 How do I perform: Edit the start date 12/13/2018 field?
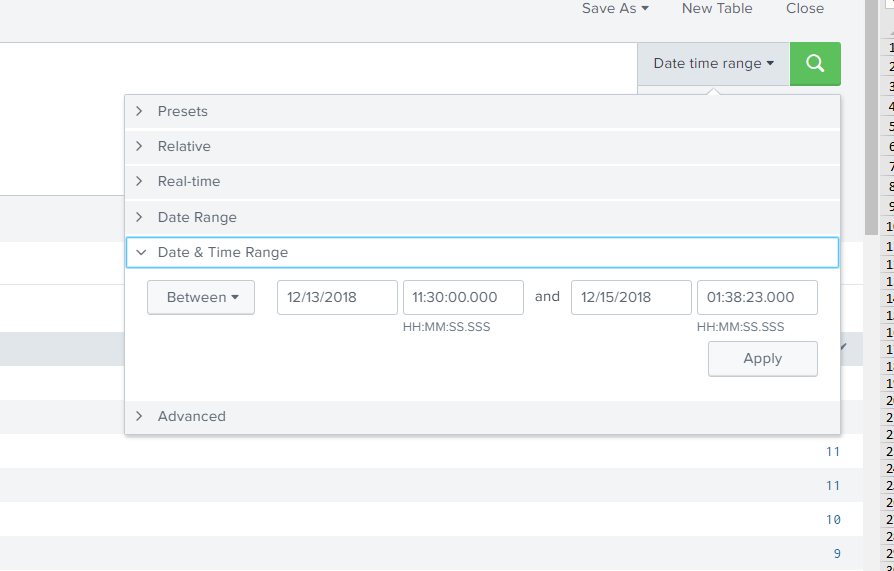[338, 297]
